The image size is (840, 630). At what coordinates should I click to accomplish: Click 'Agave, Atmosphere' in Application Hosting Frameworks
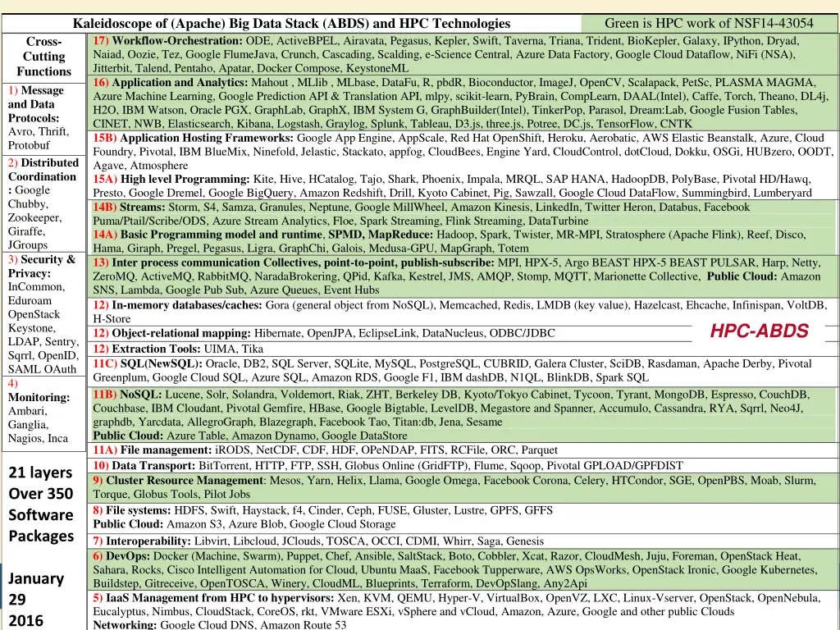click(x=140, y=166)
